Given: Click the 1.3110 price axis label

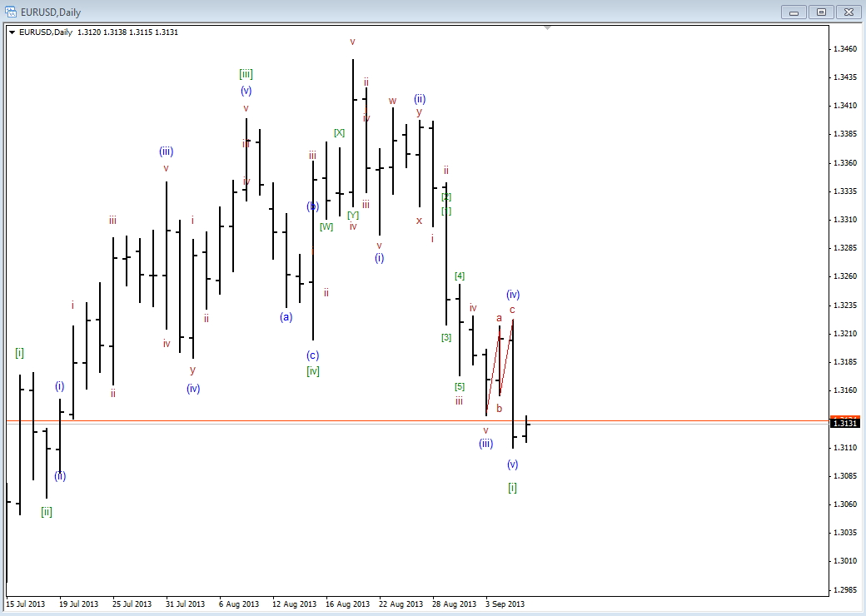Looking at the screenshot, I should pos(845,448).
